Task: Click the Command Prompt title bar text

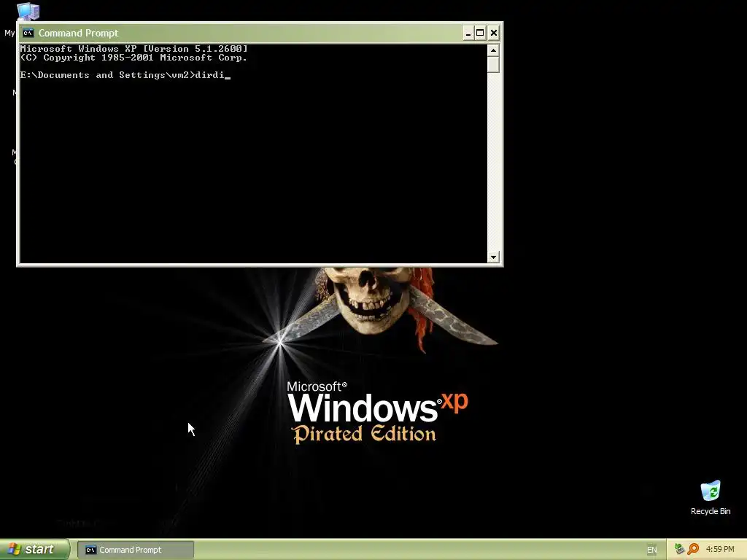Action: [x=78, y=33]
